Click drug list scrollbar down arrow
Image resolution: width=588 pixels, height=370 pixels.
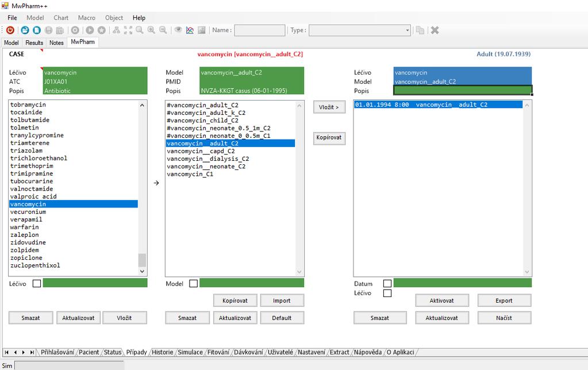click(x=142, y=271)
